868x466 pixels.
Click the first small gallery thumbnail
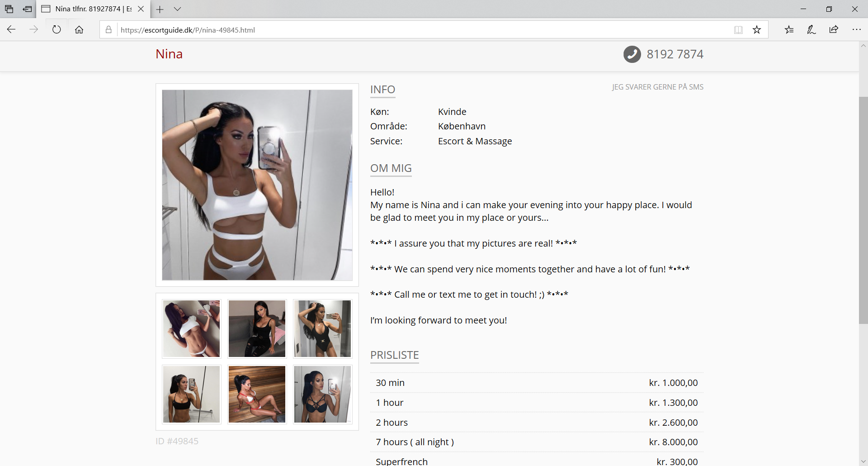[192, 329]
